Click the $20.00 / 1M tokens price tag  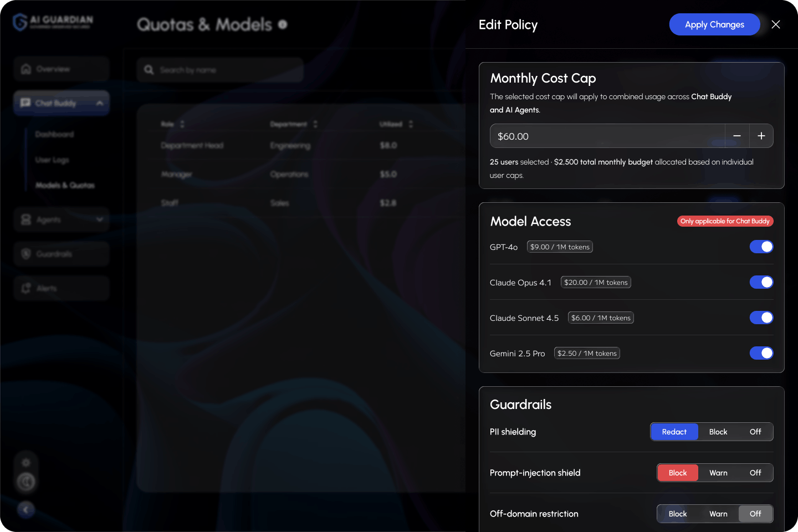[x=596, y=282]
